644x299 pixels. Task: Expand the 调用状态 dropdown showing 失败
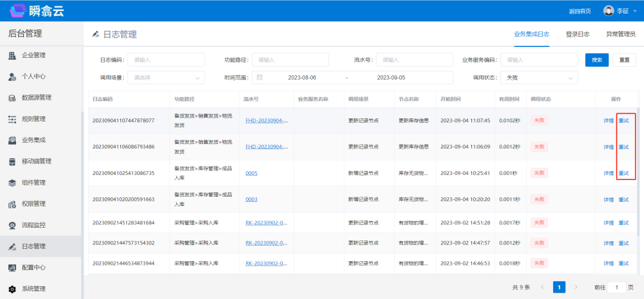pos(539,77)
